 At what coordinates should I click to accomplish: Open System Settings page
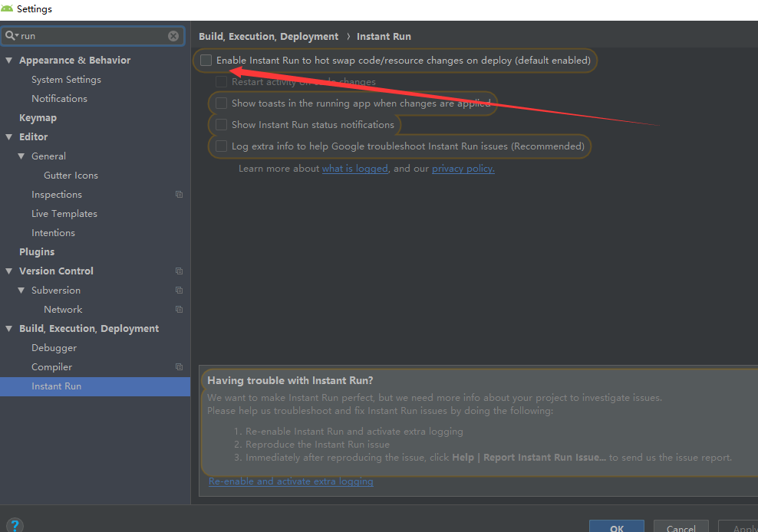tap(66, 79)
